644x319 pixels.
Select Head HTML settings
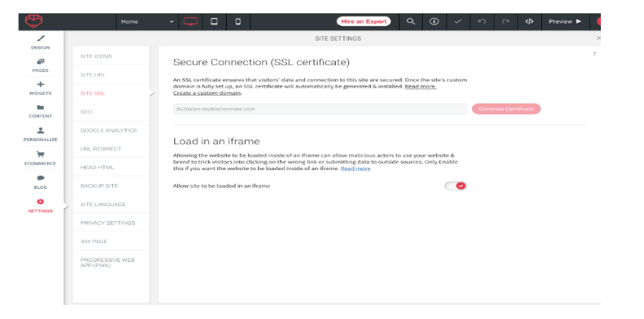[111, 168]
